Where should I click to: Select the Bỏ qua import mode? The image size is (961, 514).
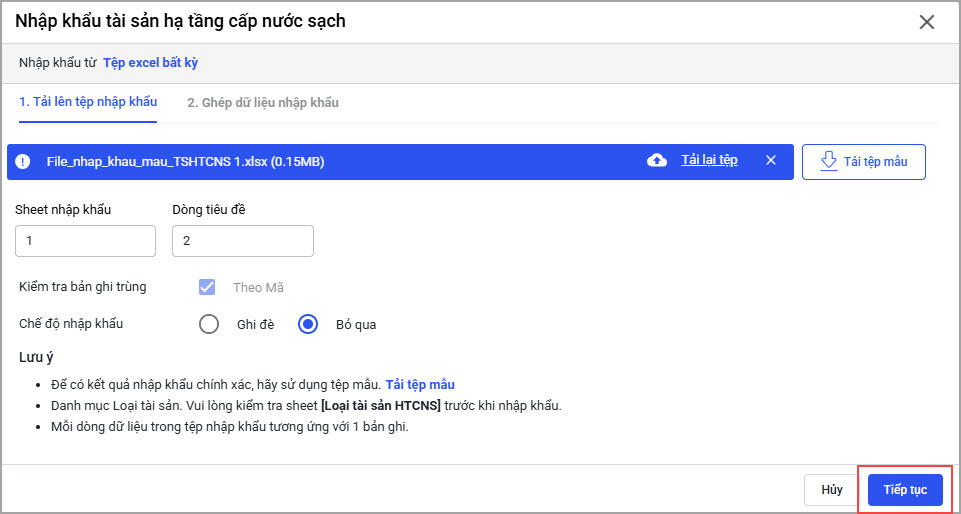(x=308, y=324)
